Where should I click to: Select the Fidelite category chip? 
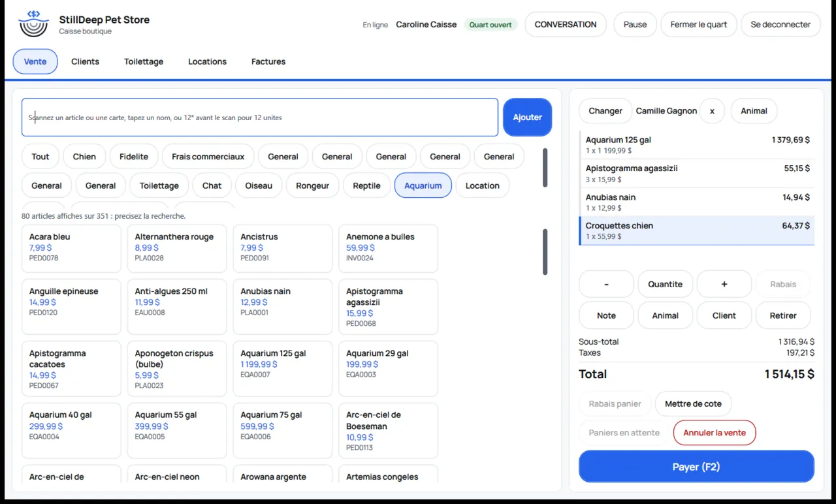[x=134, y=157]
